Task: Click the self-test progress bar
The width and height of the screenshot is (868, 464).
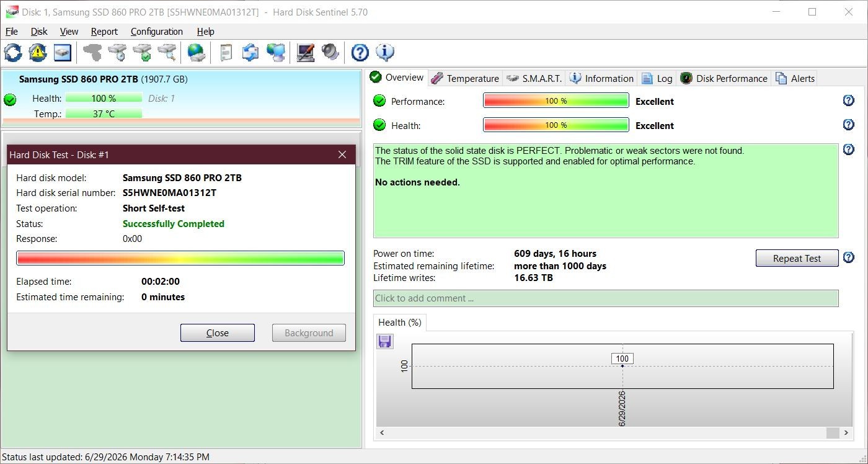Action: point(180,258)
